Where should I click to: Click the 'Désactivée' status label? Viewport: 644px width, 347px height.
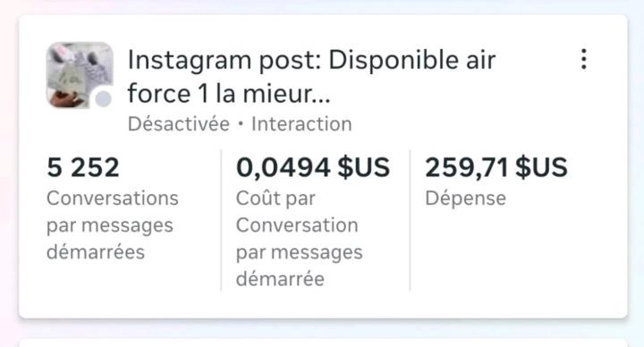tap(179, 124)
